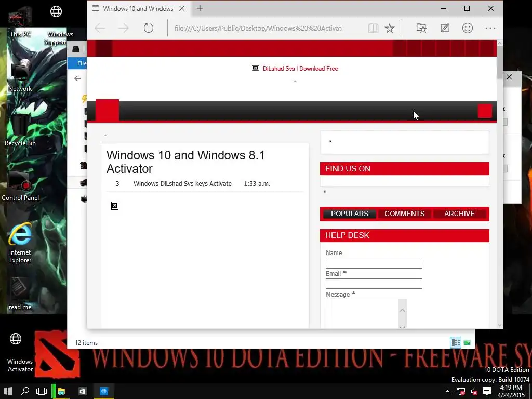532x399 pixels.
Task: Switch to POPULARS tab
Action: click(350, 214)
